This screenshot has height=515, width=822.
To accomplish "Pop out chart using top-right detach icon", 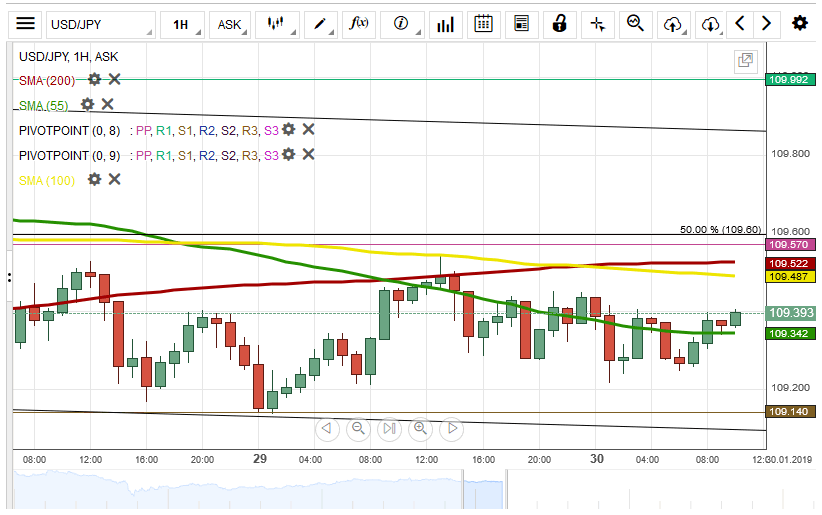I will 745,61.
